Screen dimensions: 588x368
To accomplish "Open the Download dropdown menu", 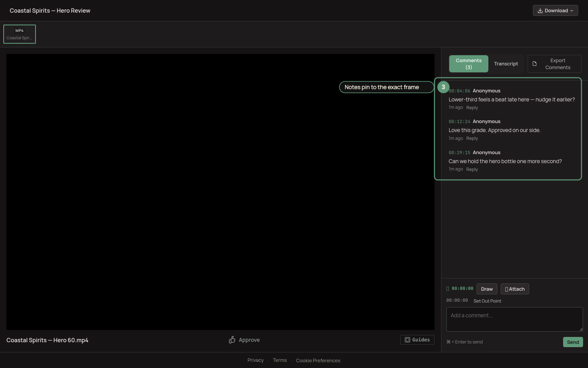I will point(555,11).
